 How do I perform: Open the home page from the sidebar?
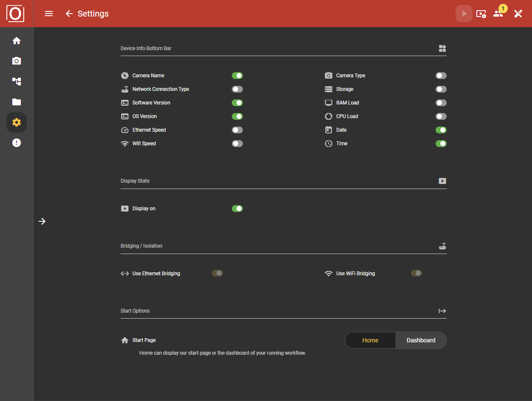[16, 40]
